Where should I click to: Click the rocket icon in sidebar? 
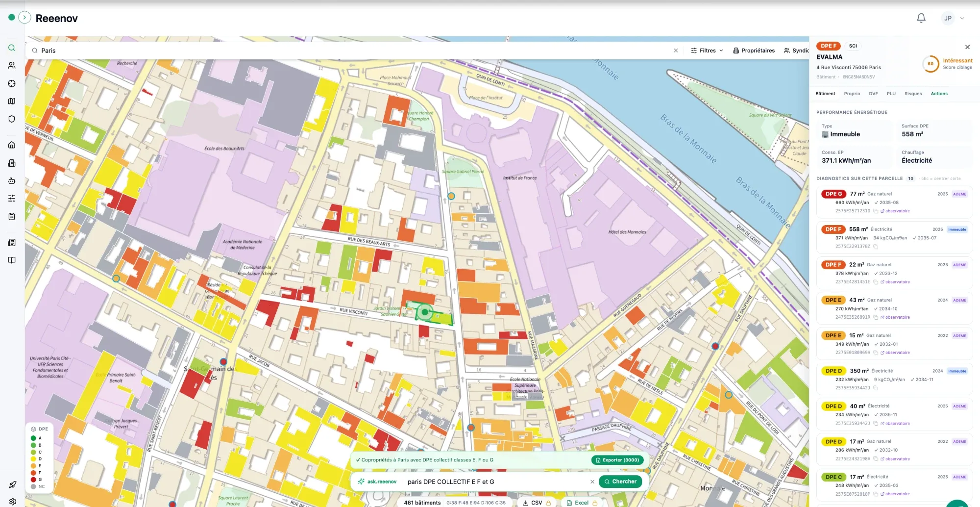point(13,484)
